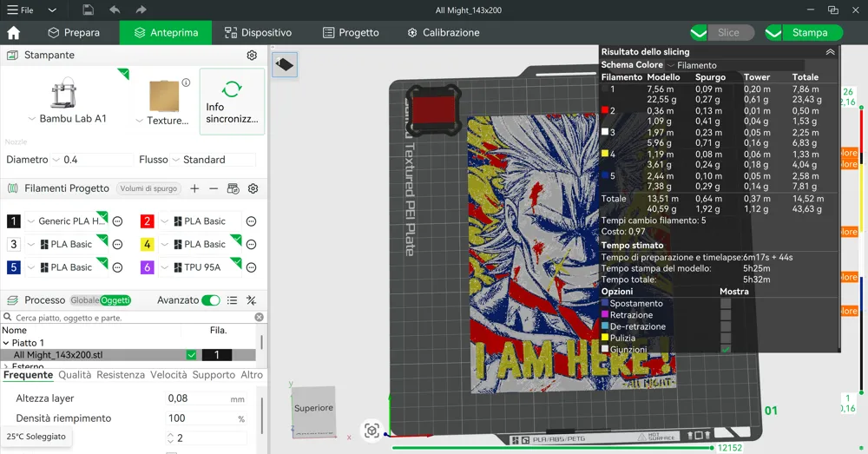
Task: Pick color of filament 6 purple swatch
Action: (x=148, y=267)
